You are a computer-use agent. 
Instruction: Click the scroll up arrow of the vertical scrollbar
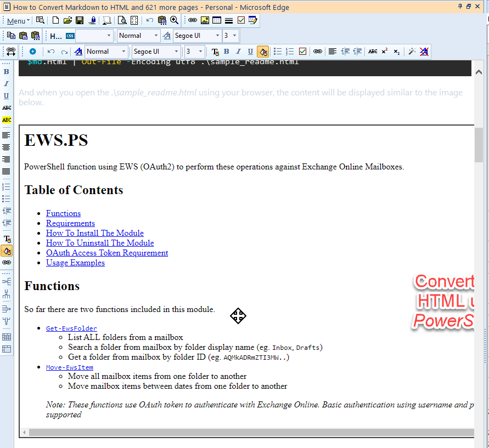[x=479, y=72]
